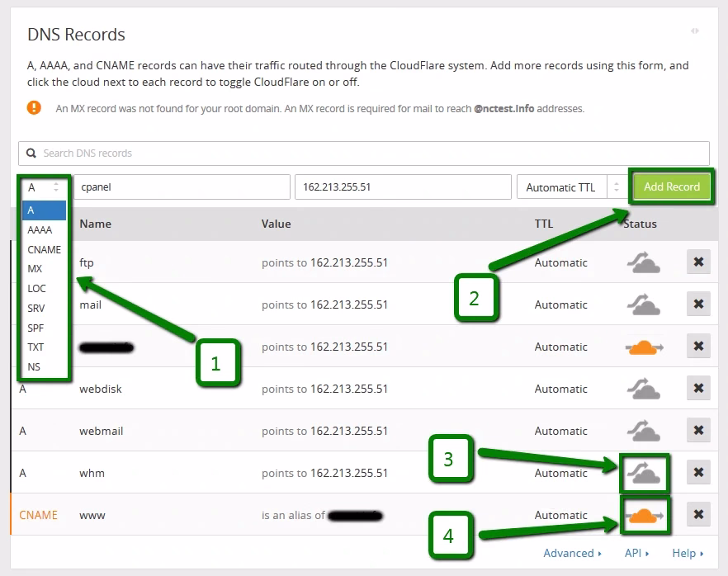Choose LOC record type option
This screenshot has width=728, height=576.
[x=44, y=289]
